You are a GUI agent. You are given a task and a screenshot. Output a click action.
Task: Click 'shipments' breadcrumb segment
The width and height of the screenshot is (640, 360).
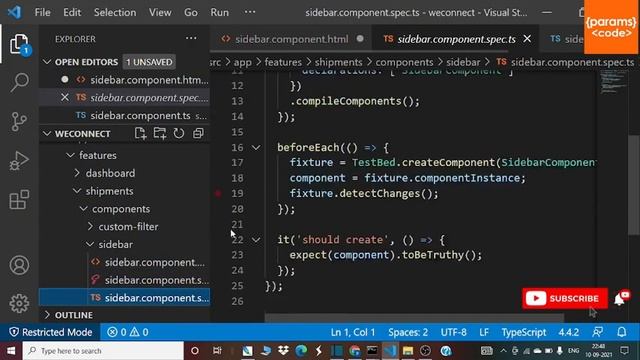338,62
